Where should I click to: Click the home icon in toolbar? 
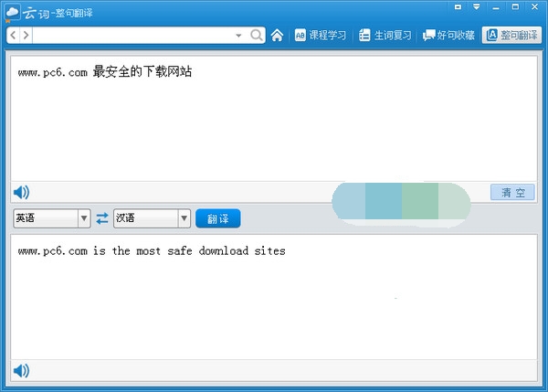tap(277, 36)
